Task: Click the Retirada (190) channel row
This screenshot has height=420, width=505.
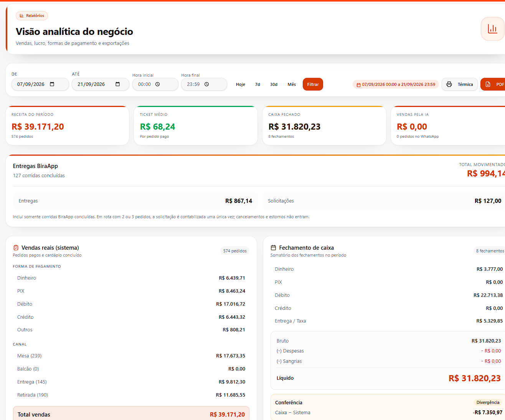Action: pyautogui.click(x=131, y=395)
